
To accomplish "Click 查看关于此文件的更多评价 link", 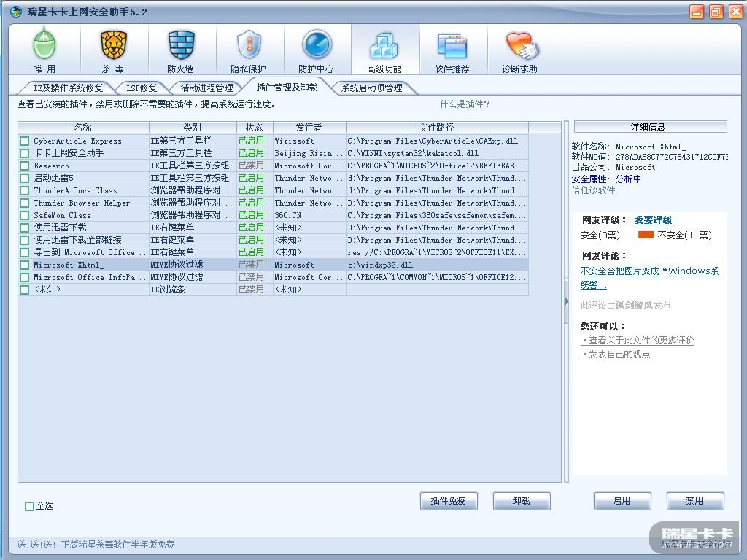I will coord(638,340).
